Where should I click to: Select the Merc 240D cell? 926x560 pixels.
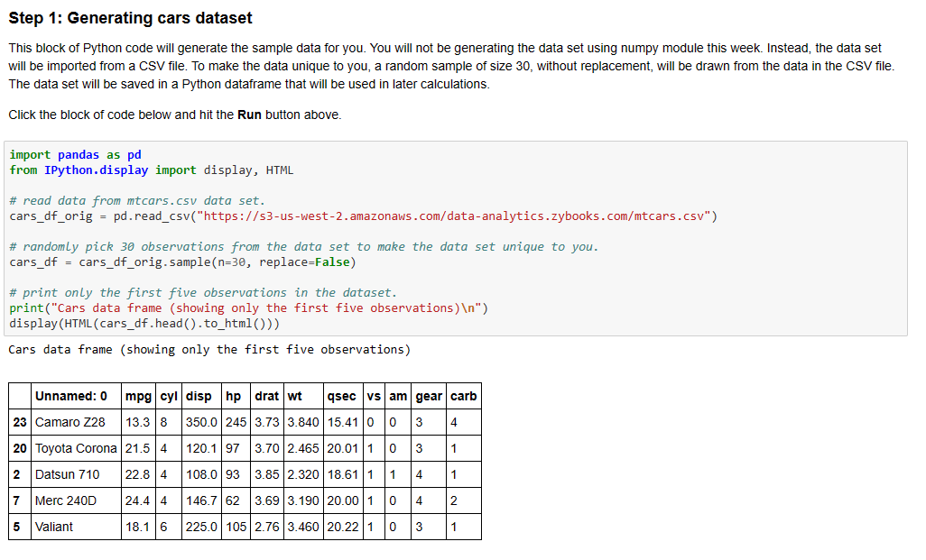coord(76,500)
